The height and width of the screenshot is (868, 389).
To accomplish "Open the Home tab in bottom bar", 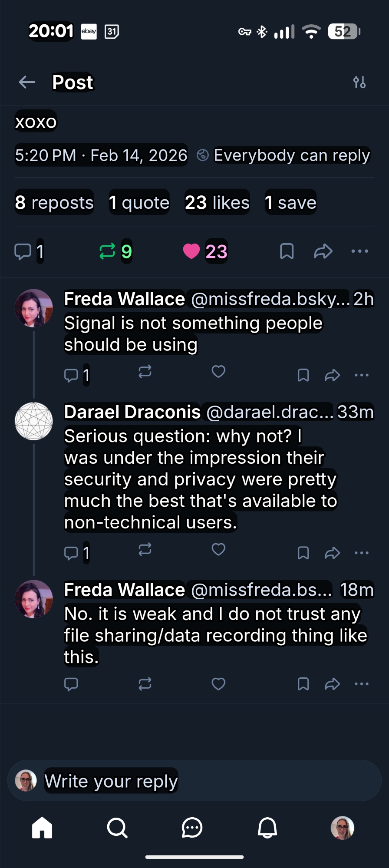I will coord(42,828).
